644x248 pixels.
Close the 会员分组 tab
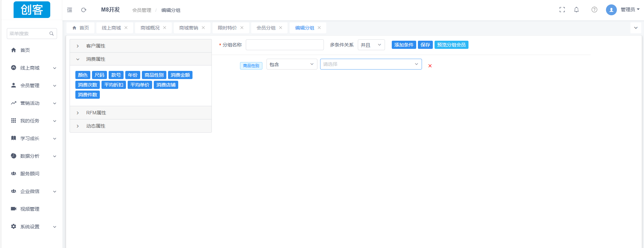click(x=281, y=28)
